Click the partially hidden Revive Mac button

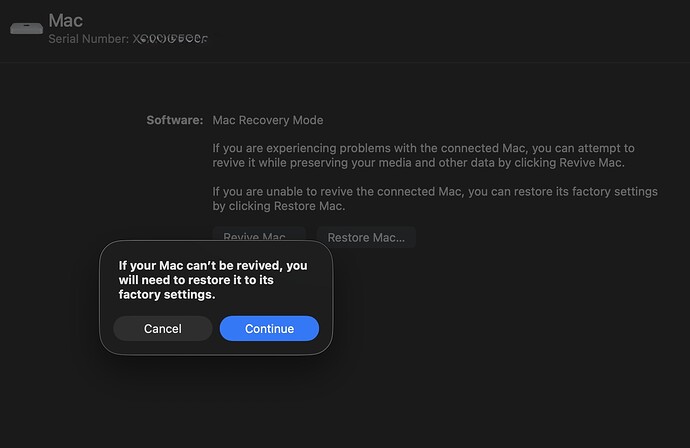(x=259, y=234)
